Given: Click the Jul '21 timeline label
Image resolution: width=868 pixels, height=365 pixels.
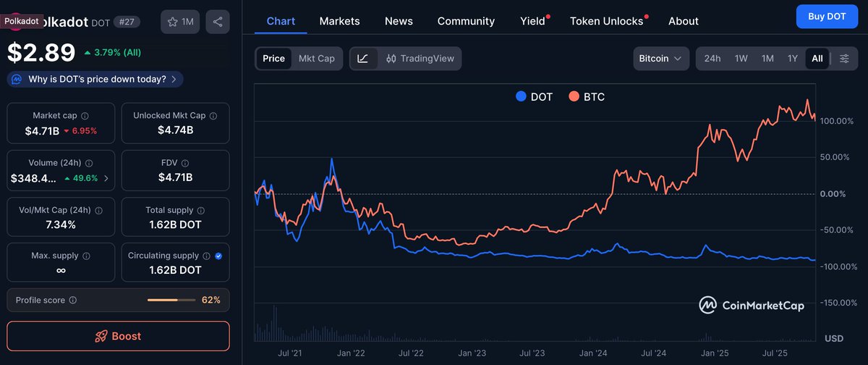Looking at the screenshot, I should [291, 353].
